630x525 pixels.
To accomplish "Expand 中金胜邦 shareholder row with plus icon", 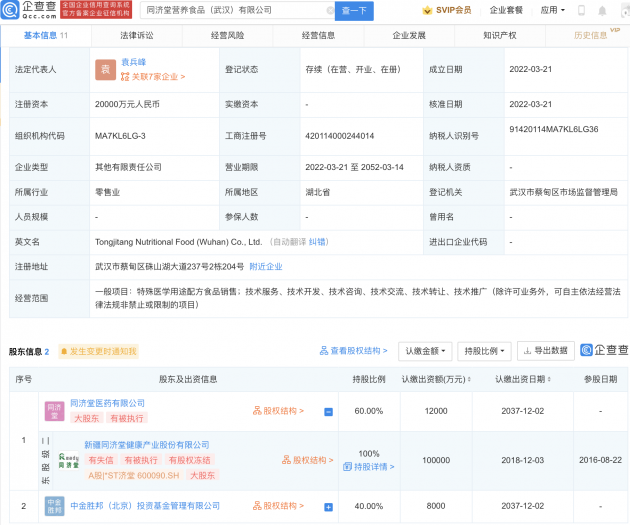I will tap(328, 507).
